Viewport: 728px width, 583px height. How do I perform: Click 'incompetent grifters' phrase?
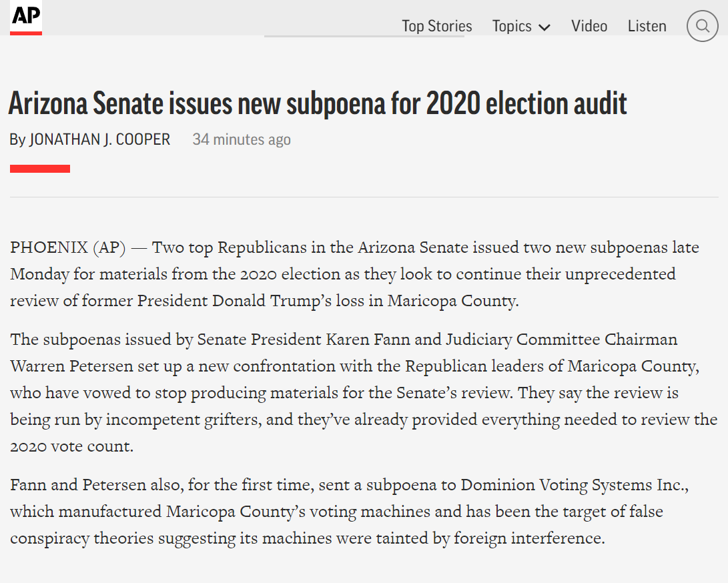[x=184, y=420]
